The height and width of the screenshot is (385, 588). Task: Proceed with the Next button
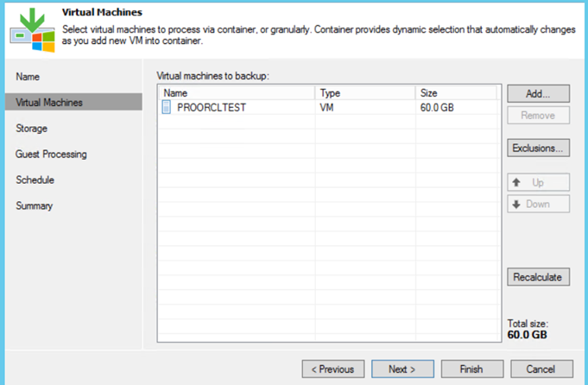402,369
